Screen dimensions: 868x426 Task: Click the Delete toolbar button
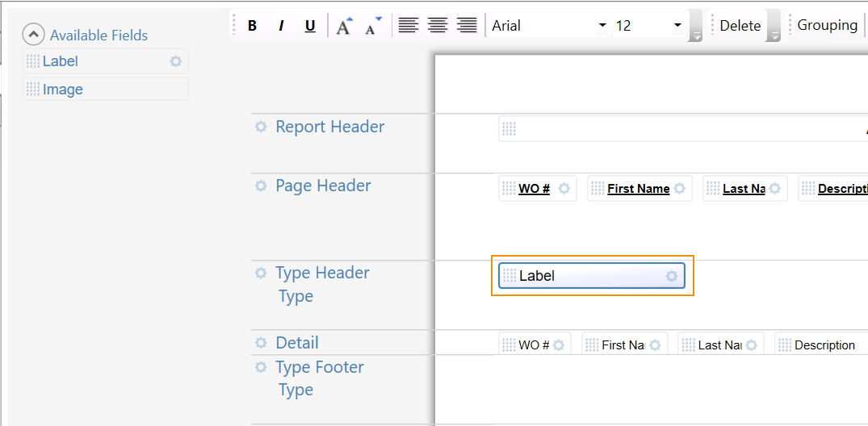click(x=740, y=26)
